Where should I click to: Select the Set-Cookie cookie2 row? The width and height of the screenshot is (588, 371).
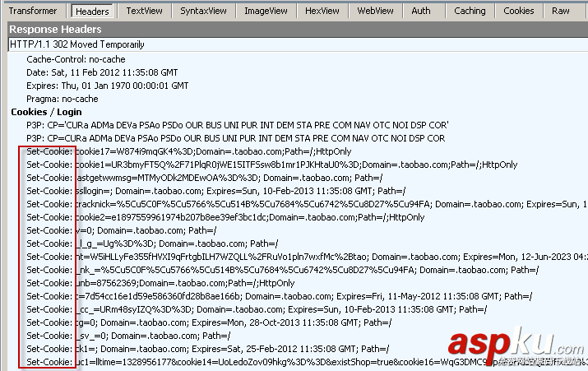point(225,217)
